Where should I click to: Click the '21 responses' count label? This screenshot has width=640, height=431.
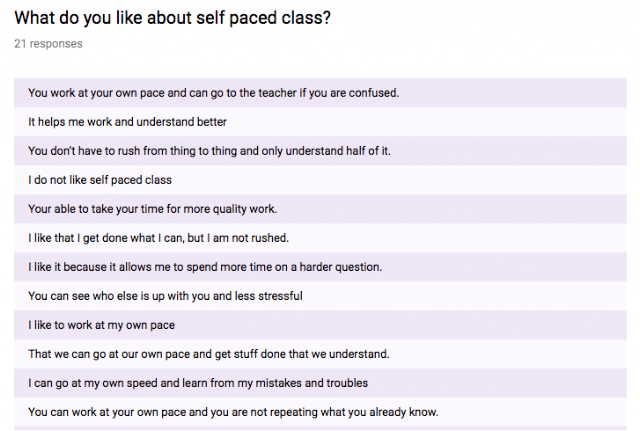[48, 44]
